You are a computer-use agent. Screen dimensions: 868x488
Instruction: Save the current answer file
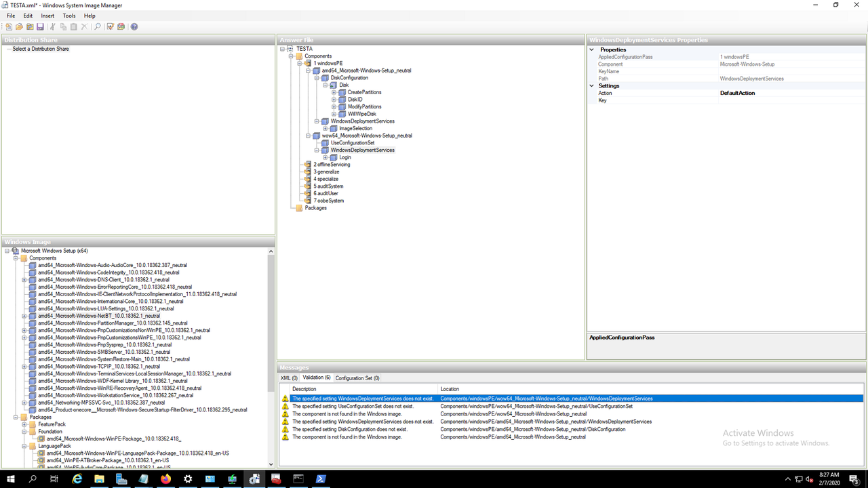click(x=41, y=26)
